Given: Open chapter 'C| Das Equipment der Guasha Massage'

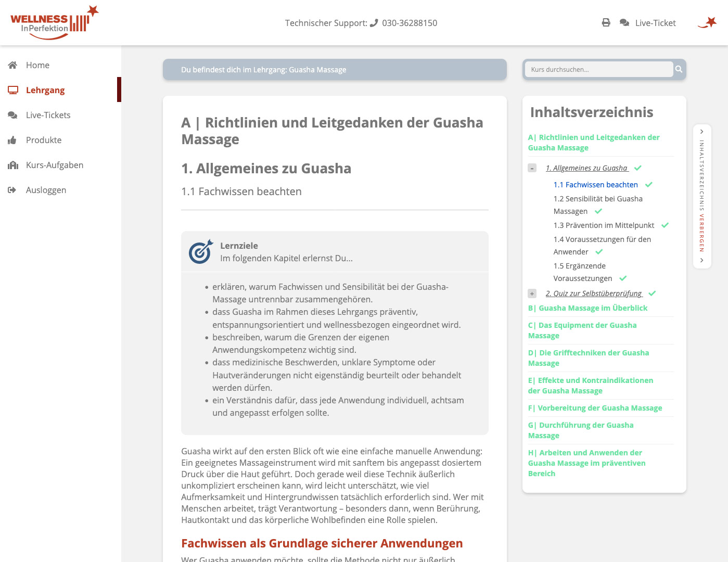Looking at the screenshot, I should 582,330.
